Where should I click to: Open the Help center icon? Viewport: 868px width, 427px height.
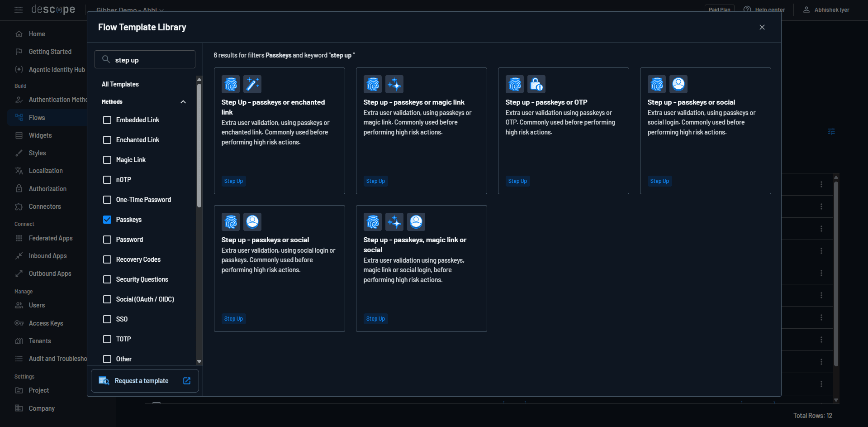746,9
